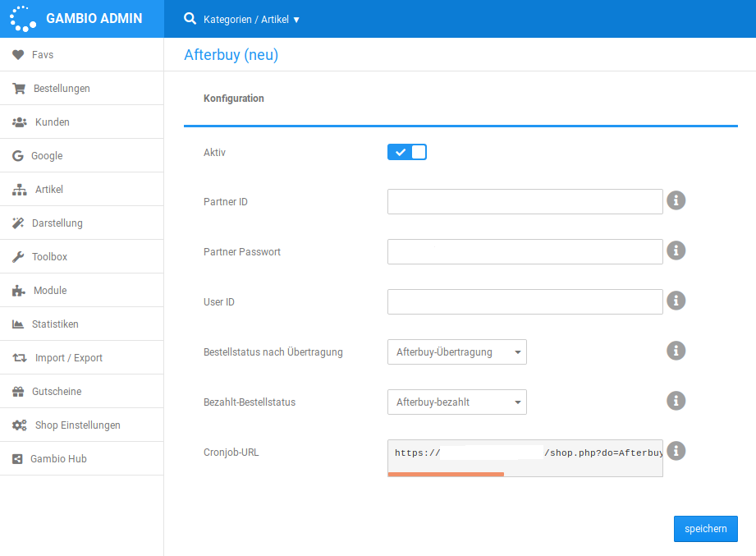Click the speichern button
Screen dimensions: 756x556
(705, 529)
